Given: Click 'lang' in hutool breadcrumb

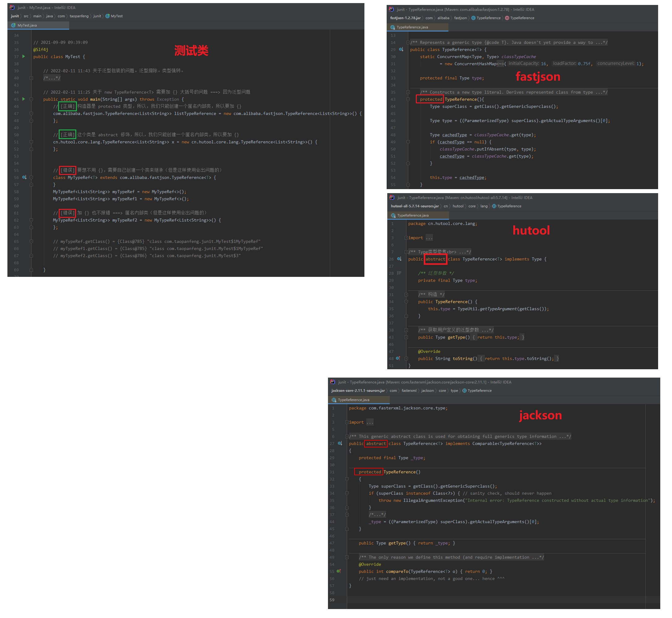Looking at the screenshot, I should [x=484, y=206].
